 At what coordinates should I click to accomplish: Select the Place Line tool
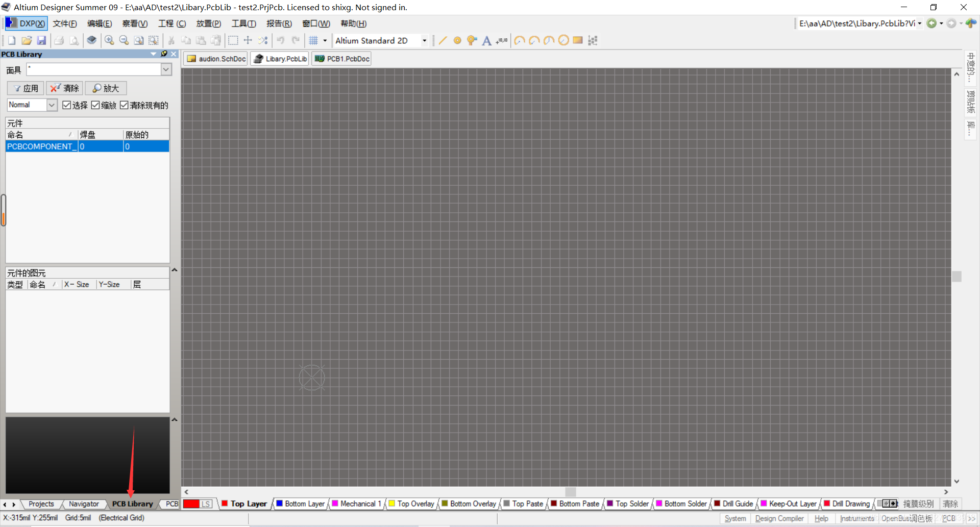(443, 41)
